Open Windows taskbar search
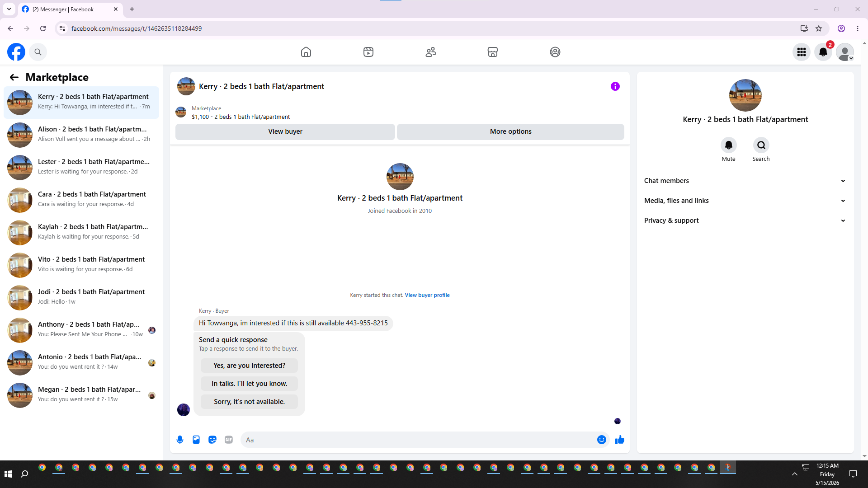This screenshot has width=868, height=488. [25, 474]
